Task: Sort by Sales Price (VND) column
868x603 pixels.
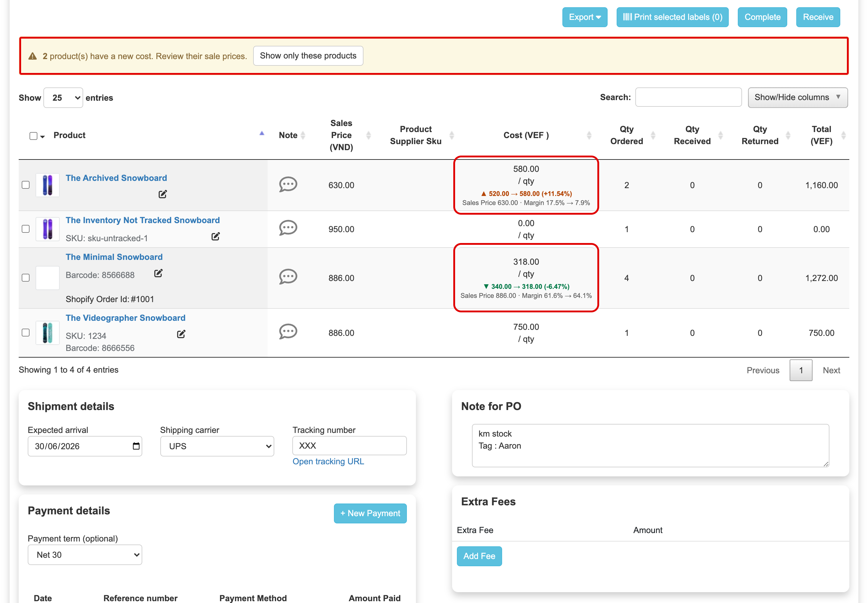Action: tap(368, 135)
